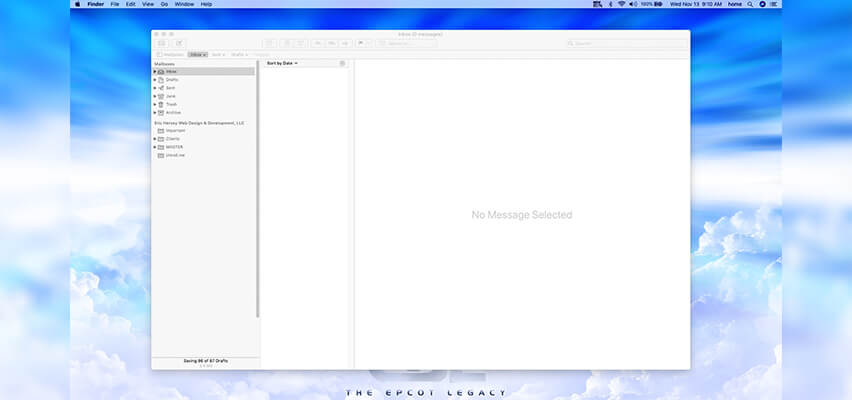Click the Inbox favorites bar button
Viewport: 852px width, 400px height.
tap(197, 54)
